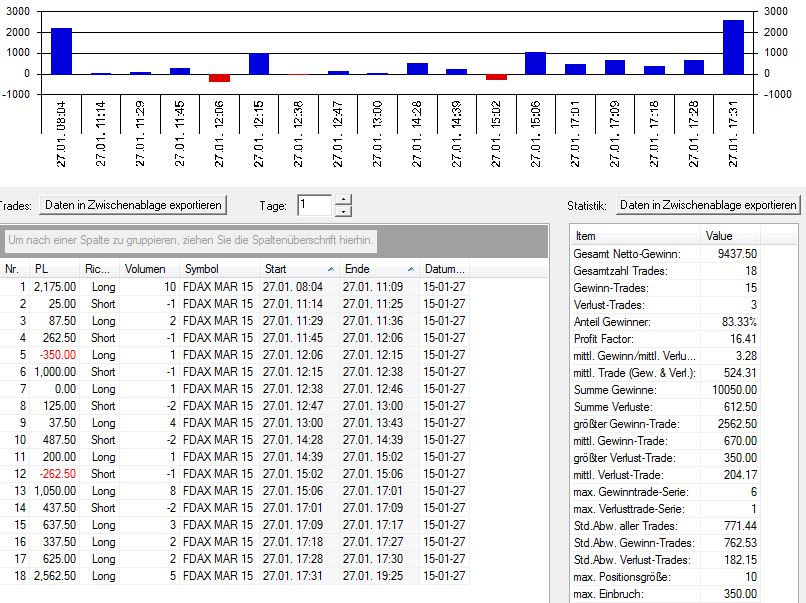Click the Gesamtzahl Trades label
The height and width of the screenshot is (603, 806).
click(620, 271)
